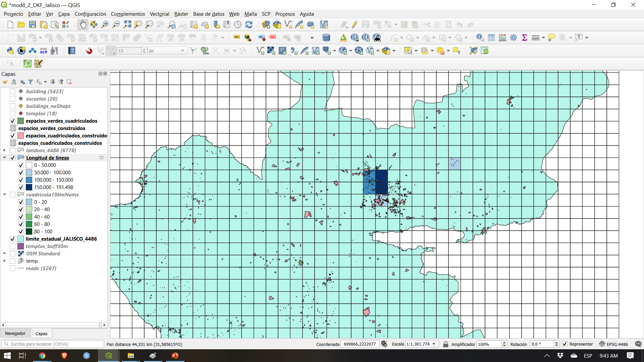Expand the temp group
The height and width of the screenshot is (362, 644).
coord(4,261)
